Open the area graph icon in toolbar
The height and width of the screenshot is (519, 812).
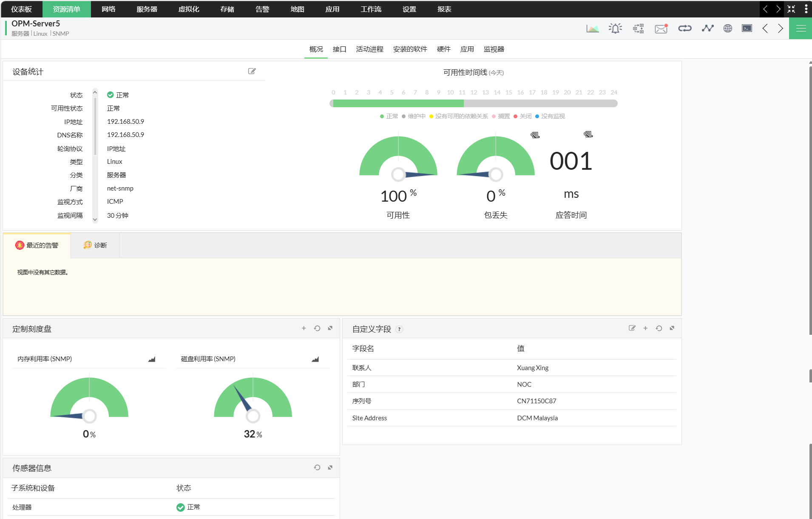(592, 29)
